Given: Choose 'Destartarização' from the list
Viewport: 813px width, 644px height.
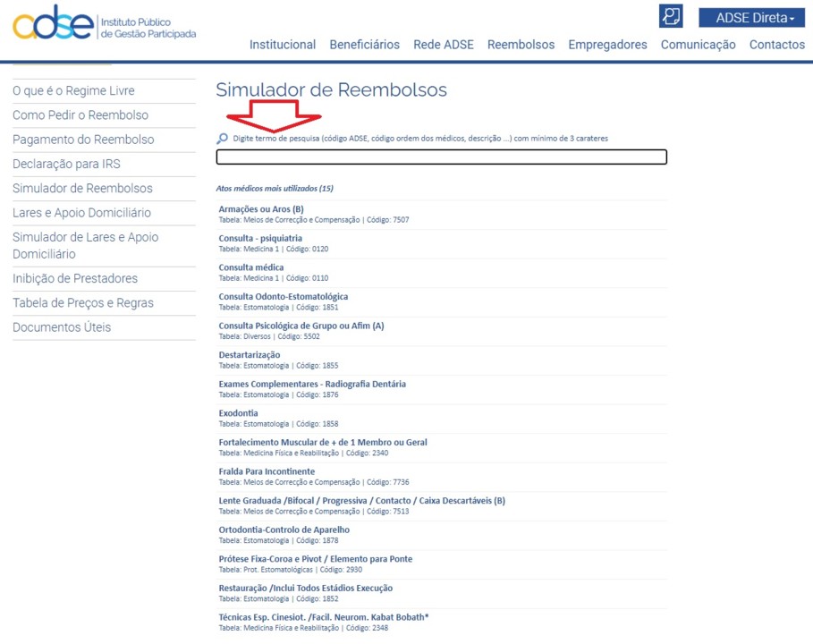Looking at the screenshot, I should 250,355.
